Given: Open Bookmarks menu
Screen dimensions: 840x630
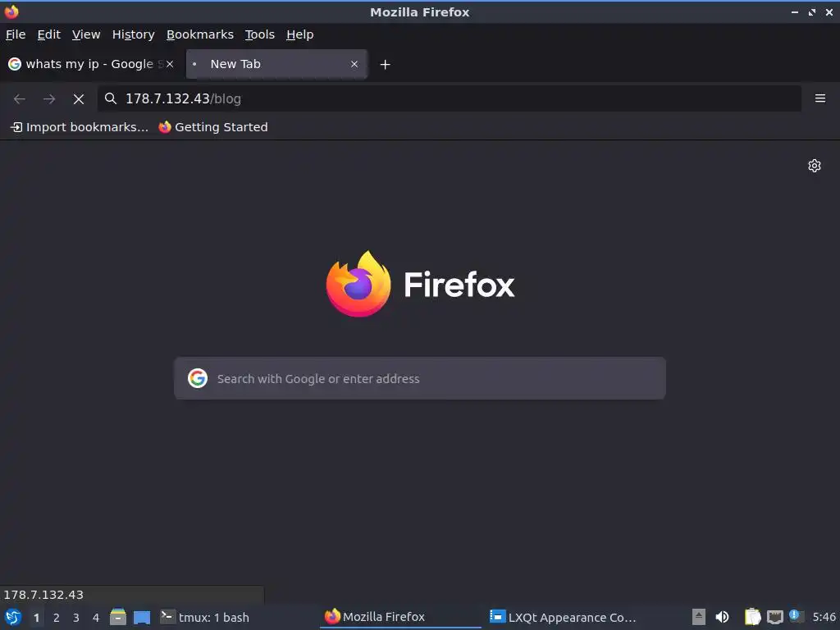Looking at the screenshot, I should 200,34.
